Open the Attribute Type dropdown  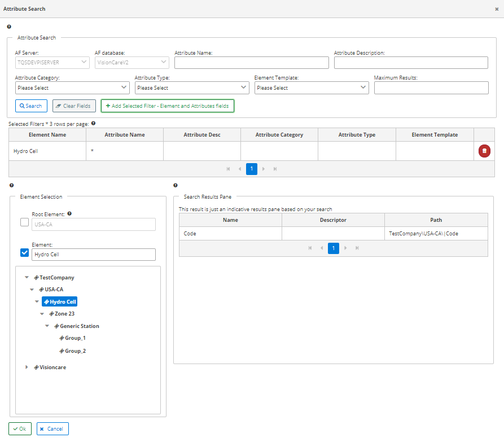(192, 88)
